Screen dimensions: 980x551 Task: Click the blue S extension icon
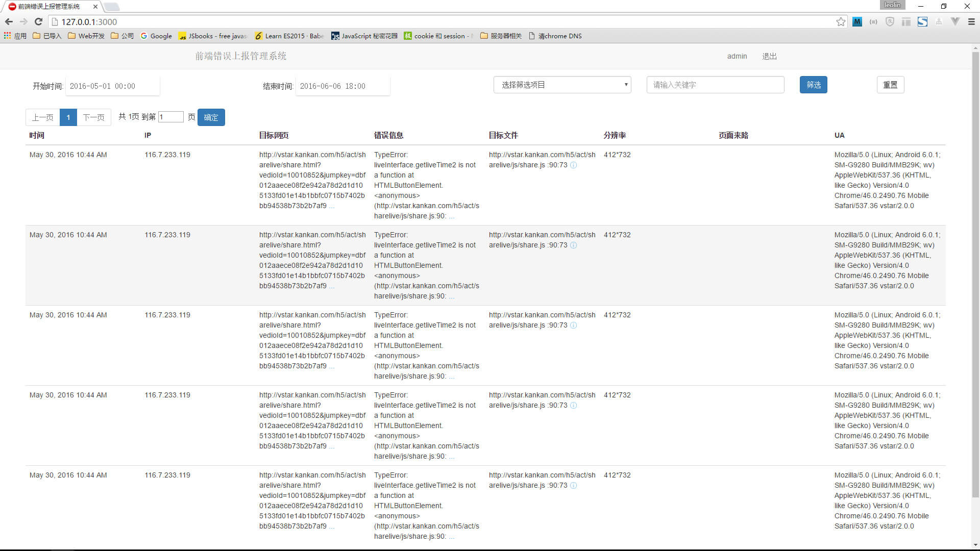coord(922,21)
